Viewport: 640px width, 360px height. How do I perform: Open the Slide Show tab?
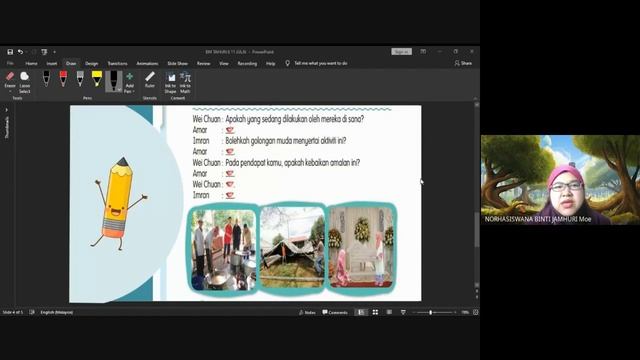coord(178,63)
